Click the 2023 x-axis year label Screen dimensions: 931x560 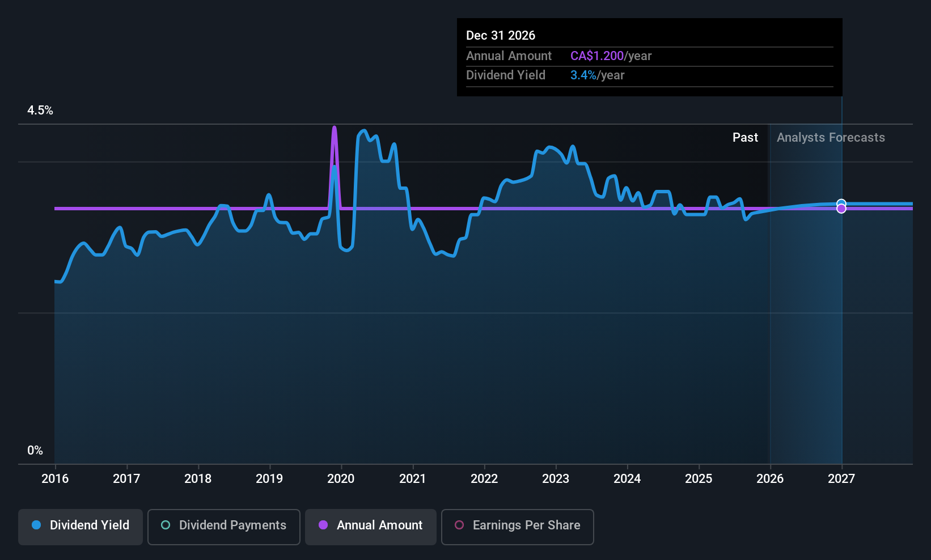(x=555, y=479)
